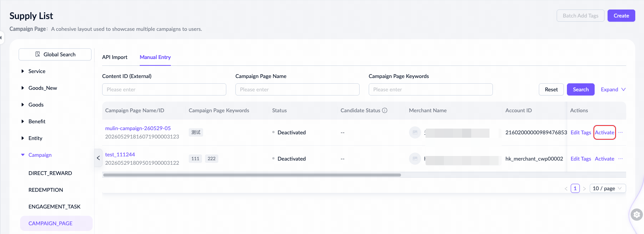Open more actions for mulin-campaign-260529-05 row

(x=620, y=132)
